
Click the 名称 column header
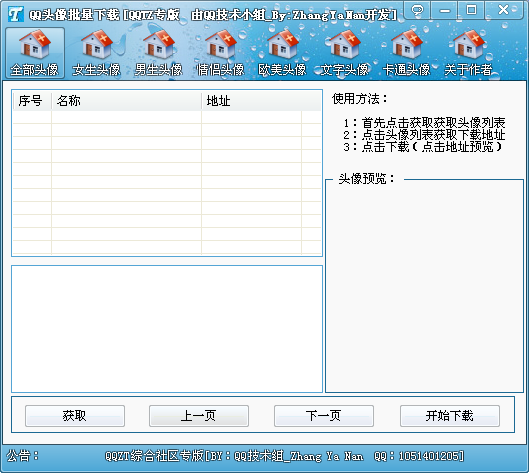127,101
